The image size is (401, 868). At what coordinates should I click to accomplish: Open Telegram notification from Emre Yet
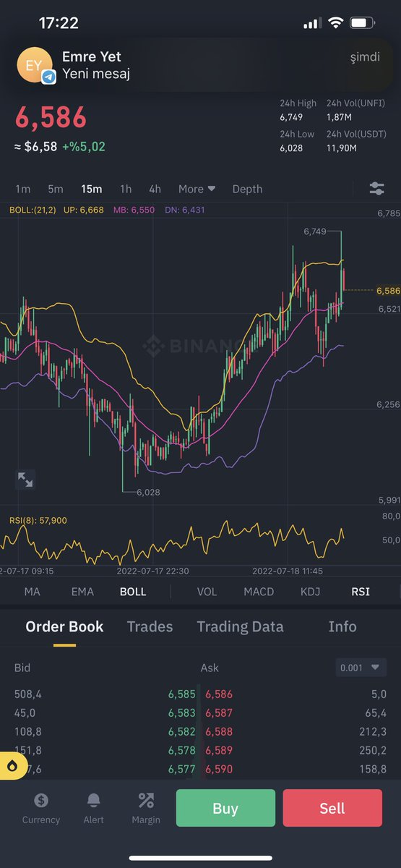point(200,65)
